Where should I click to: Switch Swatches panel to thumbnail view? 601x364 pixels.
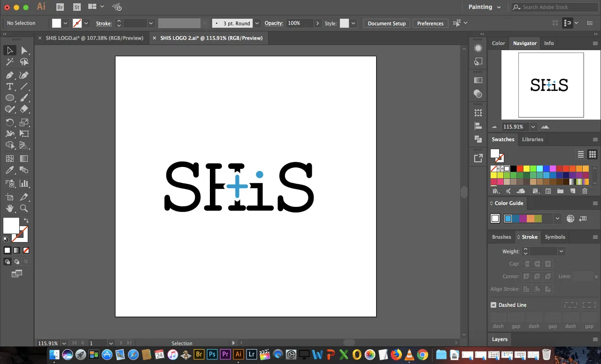(593, 154)
